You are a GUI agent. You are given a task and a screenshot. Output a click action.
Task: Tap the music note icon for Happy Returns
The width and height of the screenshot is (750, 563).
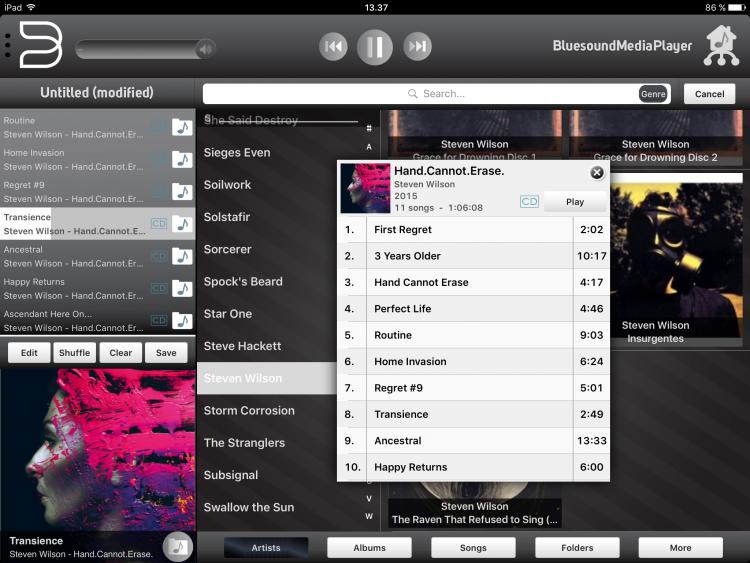182,288
